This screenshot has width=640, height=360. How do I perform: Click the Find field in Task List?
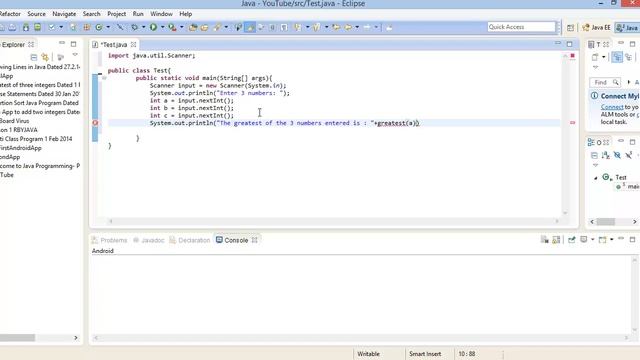pyautogui.click(x=605, y=82)
